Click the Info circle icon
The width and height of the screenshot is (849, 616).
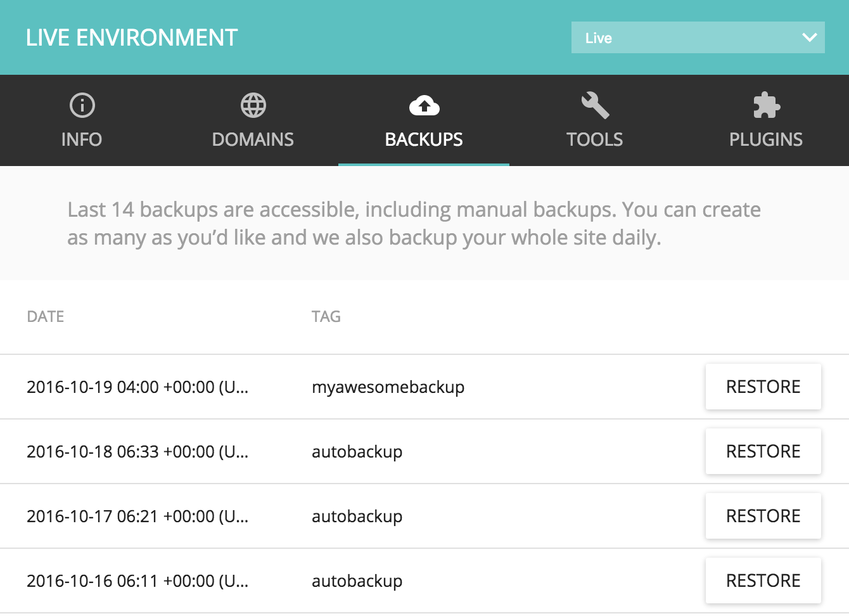(x=82, y=105)
